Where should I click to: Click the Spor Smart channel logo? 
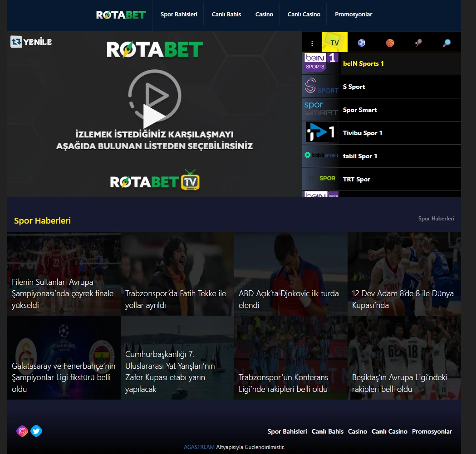[321, 110]
